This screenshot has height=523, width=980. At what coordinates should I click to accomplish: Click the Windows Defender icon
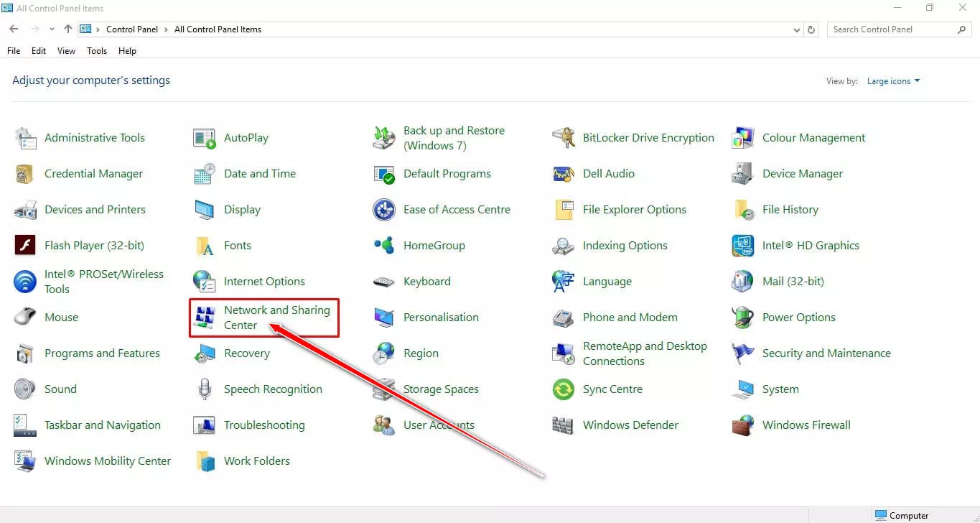coord(564,425)
